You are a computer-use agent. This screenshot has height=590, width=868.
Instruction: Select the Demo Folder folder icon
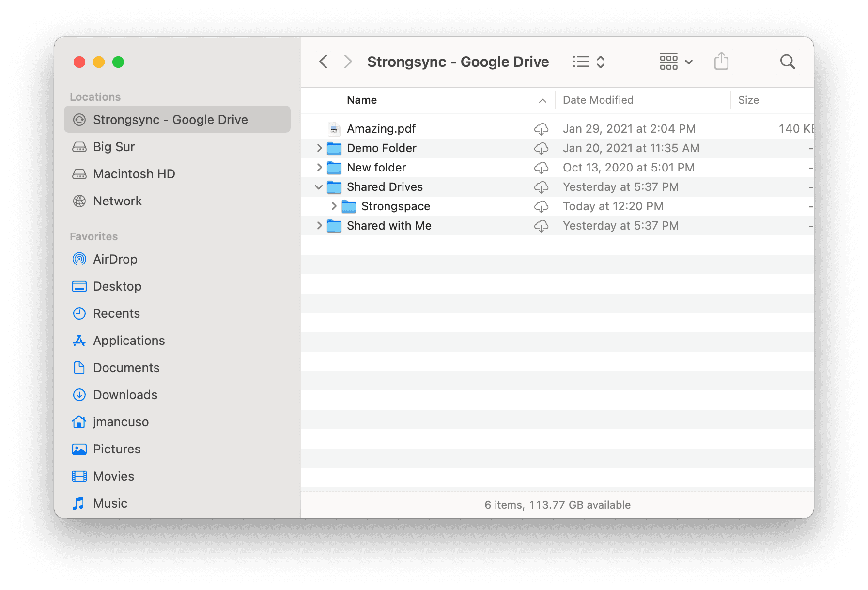[334, 148]
